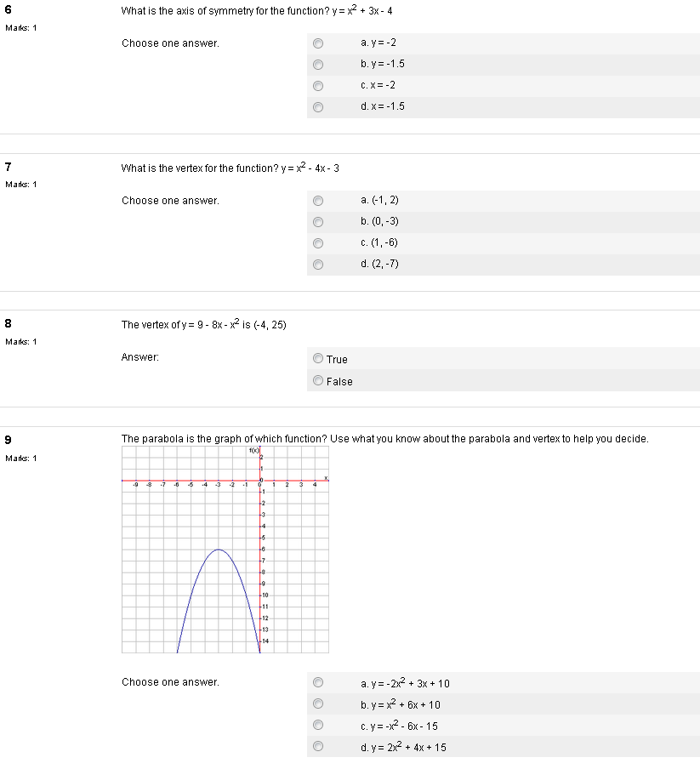Pick answer b. y = x2 + 6x + 10
The image size is (700, 769).
point(318,703)
